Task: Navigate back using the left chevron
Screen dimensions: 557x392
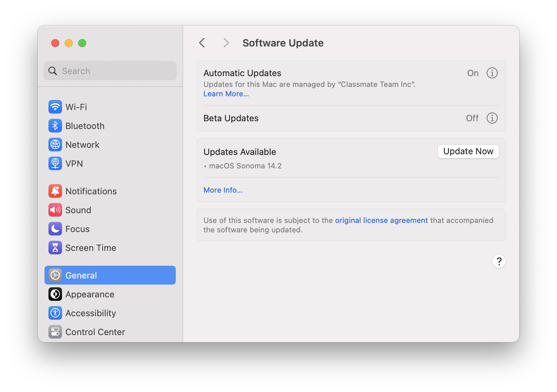Action: (202, 43)
